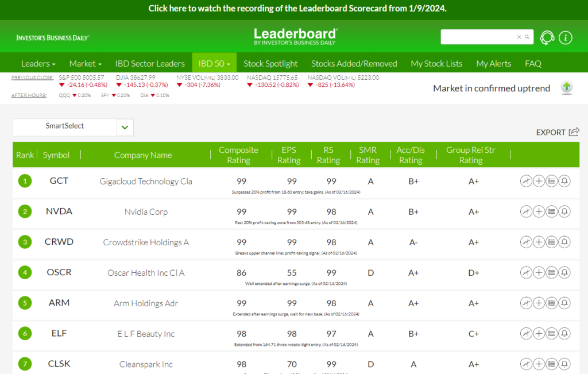Click Oscar Health Inc Cl A name
Screen dimensions: 588x374
pos(146,273)
